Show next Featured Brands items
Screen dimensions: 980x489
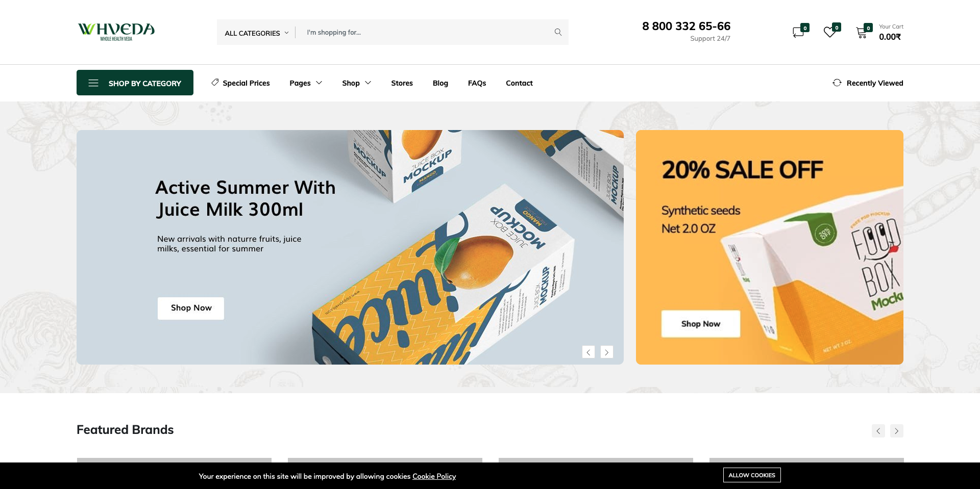click(x=897, y=431)
